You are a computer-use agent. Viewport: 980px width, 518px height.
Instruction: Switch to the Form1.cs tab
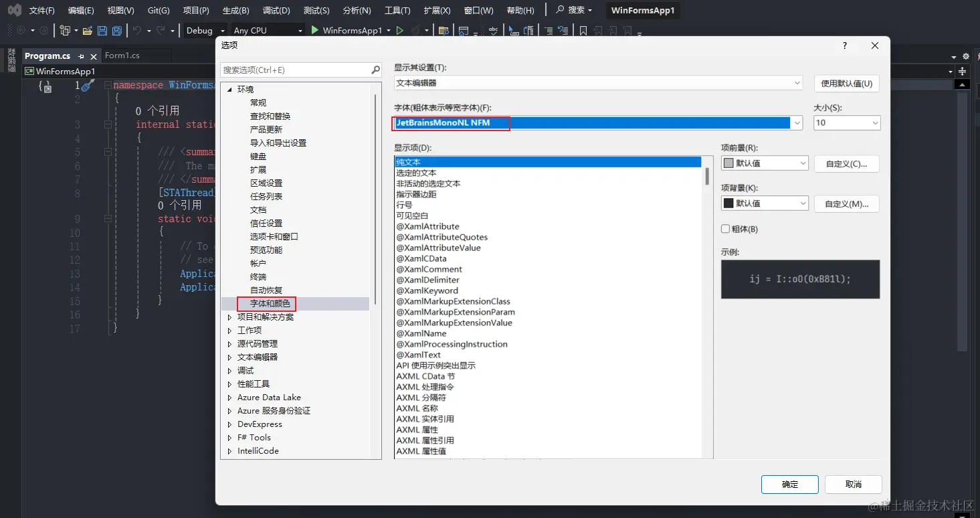point(122,56)
